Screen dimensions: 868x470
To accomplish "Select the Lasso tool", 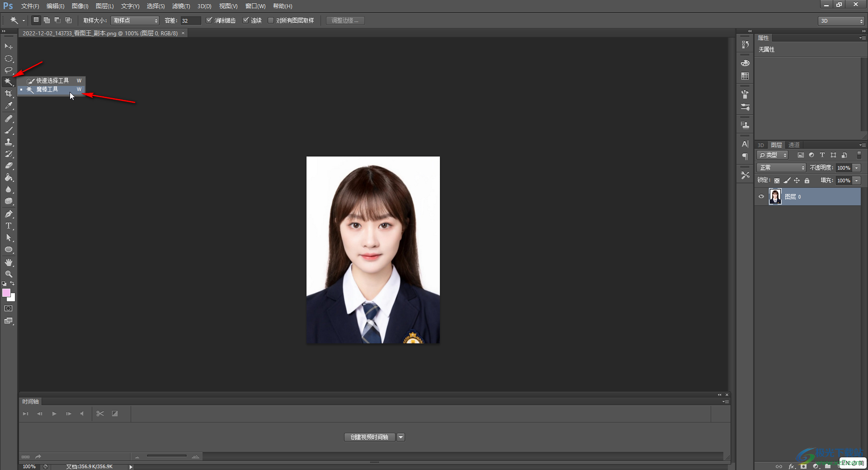I will pyautogui.click(x=9, y=70).
